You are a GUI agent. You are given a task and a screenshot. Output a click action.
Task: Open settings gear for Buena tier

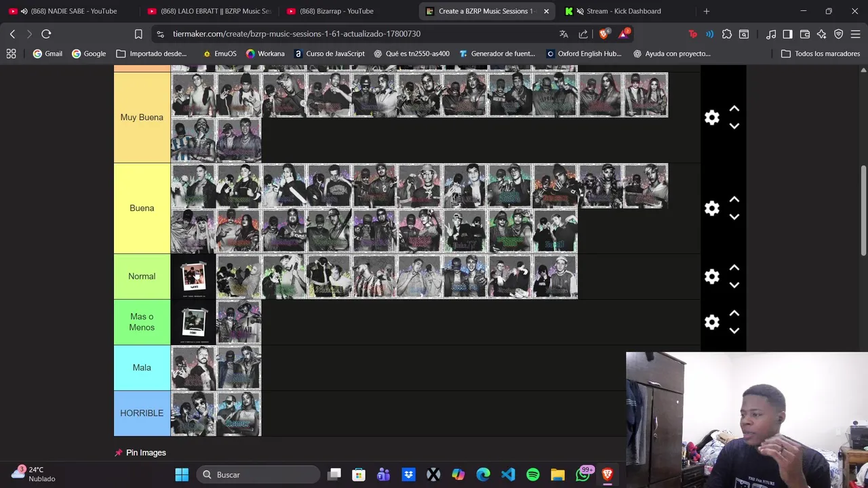[x=711, y=208]
